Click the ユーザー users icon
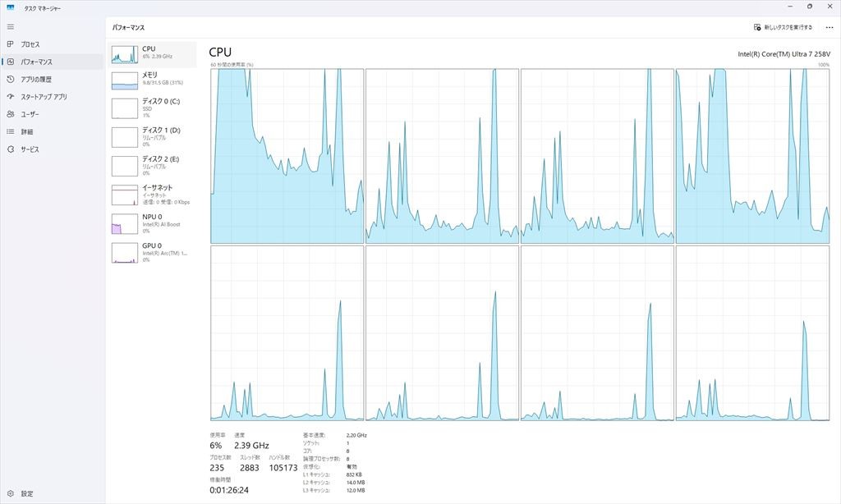The image size is (841, 504). [10, 114]
